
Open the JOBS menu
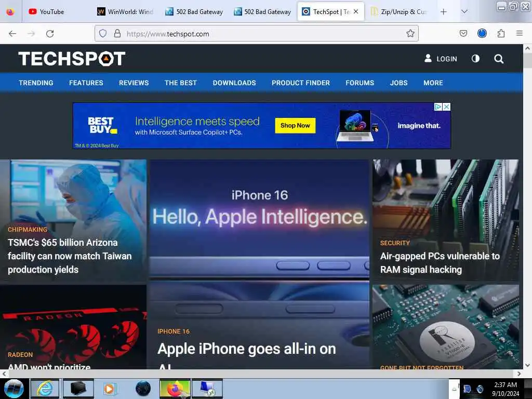pyautogui.click(x=398, y=83)
